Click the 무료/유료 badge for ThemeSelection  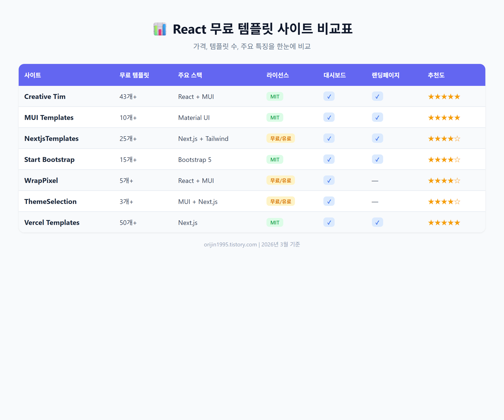point(280,201)
